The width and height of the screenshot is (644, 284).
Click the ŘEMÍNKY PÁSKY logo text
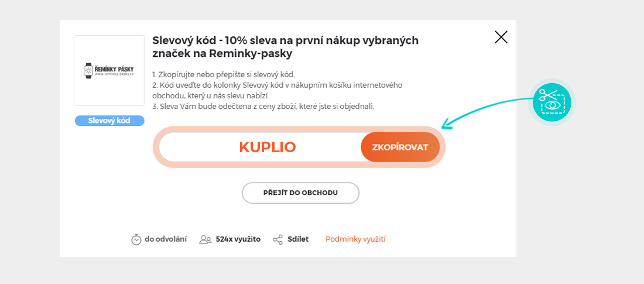coord(114,69)
